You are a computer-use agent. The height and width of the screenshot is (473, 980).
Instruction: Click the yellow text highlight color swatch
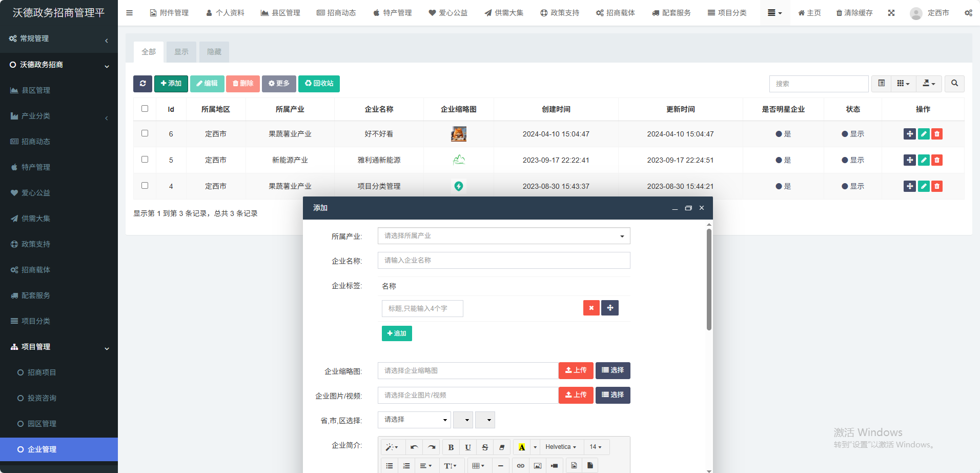[521, 447]
